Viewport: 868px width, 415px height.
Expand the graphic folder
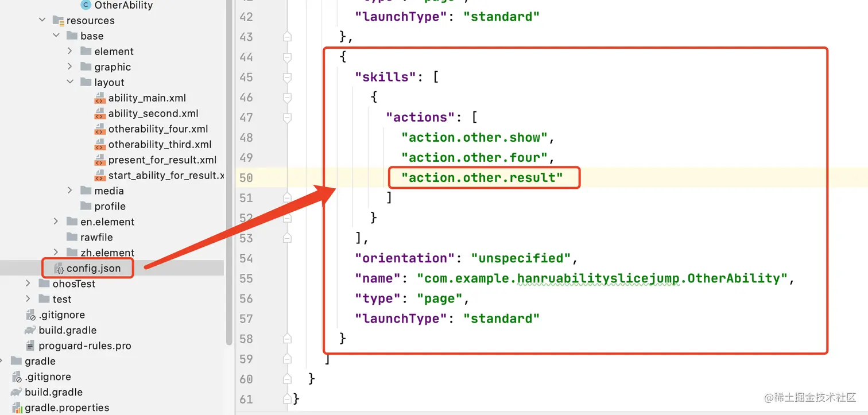[x=70, y=67]
